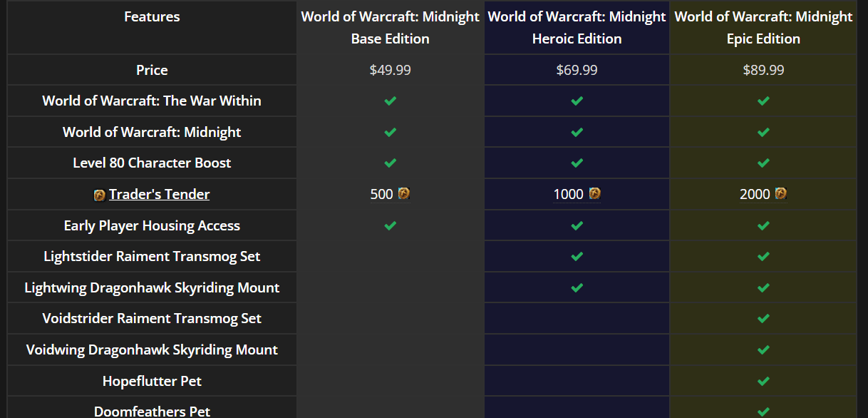Click Base Edition checkmark for Early Player Housing Access
This screenshot has width=868, height=418.
390,225
